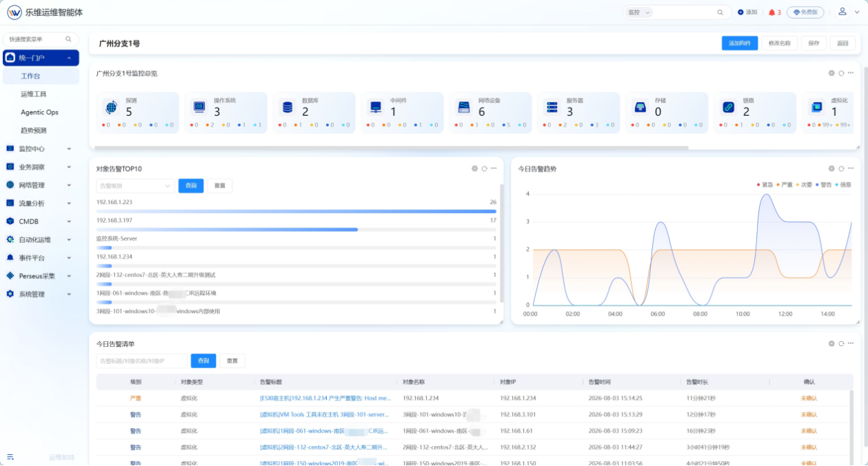The image size is (868, 466).
Task: Click the 网络设备 monitoring card icon
Action: point(464,108)
